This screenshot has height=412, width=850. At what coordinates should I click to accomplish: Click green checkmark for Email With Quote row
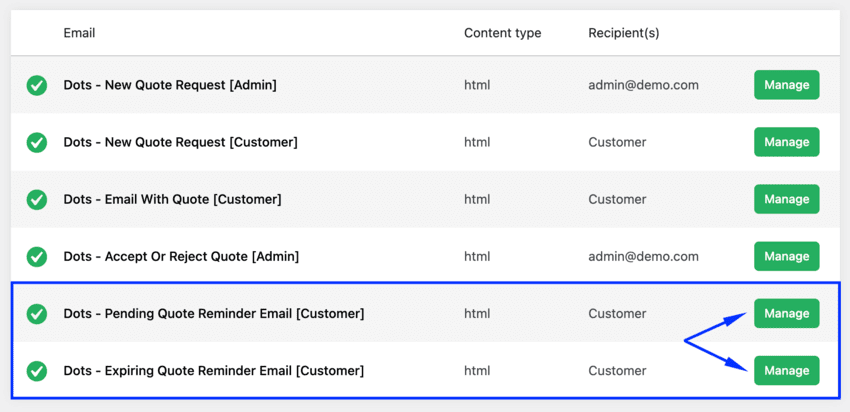(37, 199)
